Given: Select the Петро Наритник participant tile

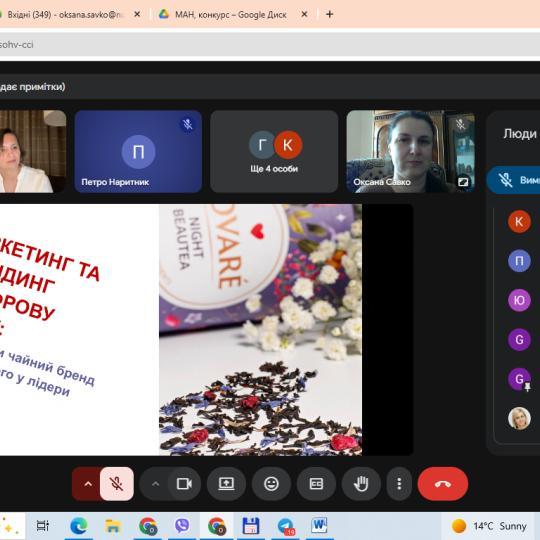Looking at the screenshot, I should coord(138,152).
